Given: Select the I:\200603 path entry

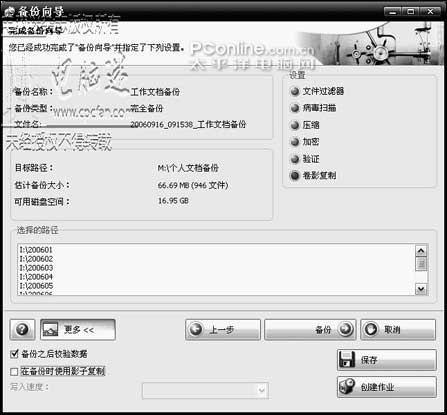Looking at the screenshot, I should 36,268.
